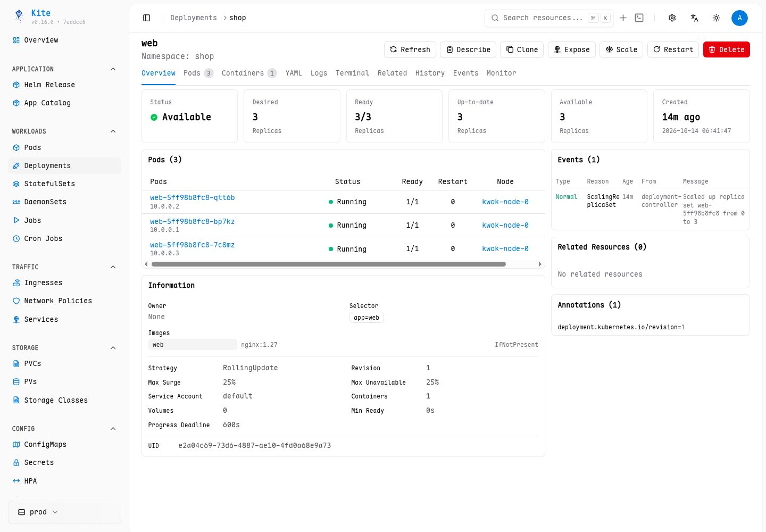Open DaemonSets in sidebar
Viewport: 766px width, 532px height.
pos(64,202)
